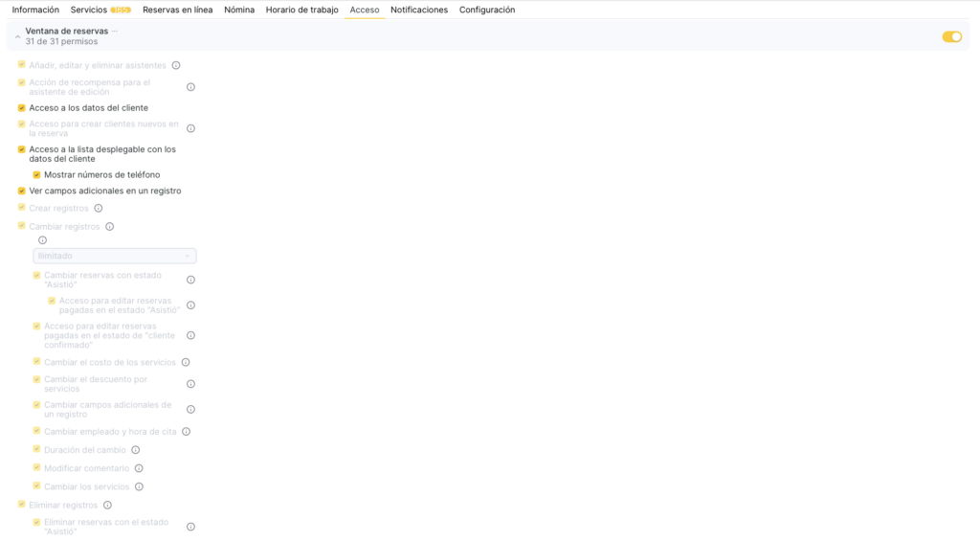Image resolution: width=980 pixels, height=542 pixels.
Task: Uncheck Acceso a la lista desplegable con los datos
Action: [x=22, y=149]
